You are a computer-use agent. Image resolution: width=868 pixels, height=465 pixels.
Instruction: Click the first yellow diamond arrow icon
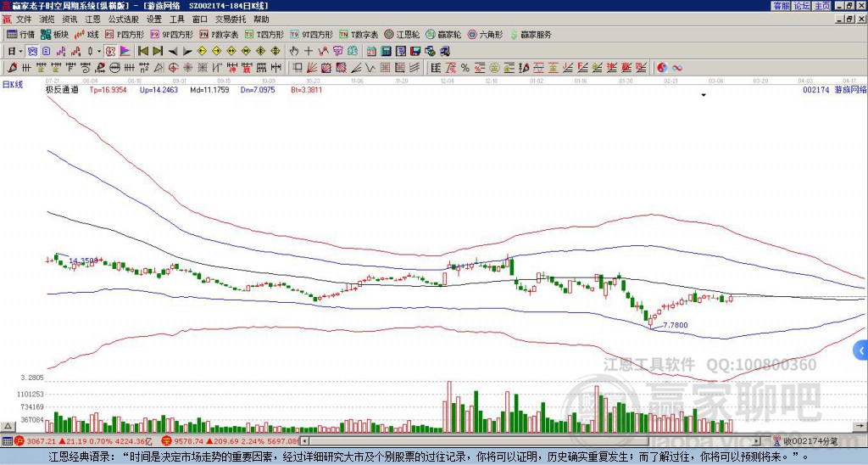point(202,52)
